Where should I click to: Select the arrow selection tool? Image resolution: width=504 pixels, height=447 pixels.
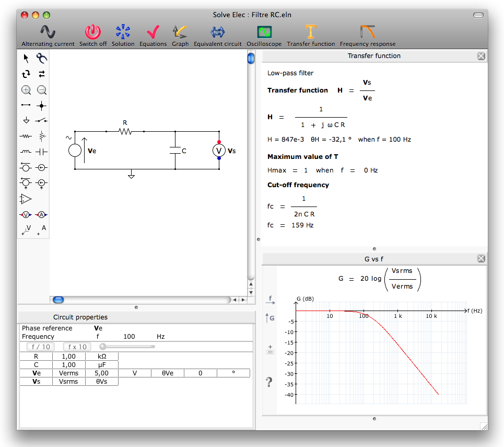26,58
